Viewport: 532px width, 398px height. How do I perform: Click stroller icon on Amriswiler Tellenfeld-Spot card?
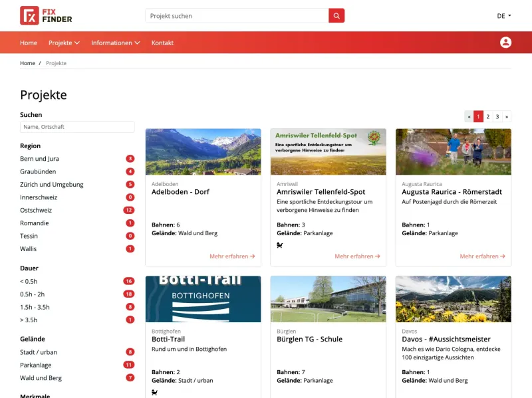coord(279,245)
